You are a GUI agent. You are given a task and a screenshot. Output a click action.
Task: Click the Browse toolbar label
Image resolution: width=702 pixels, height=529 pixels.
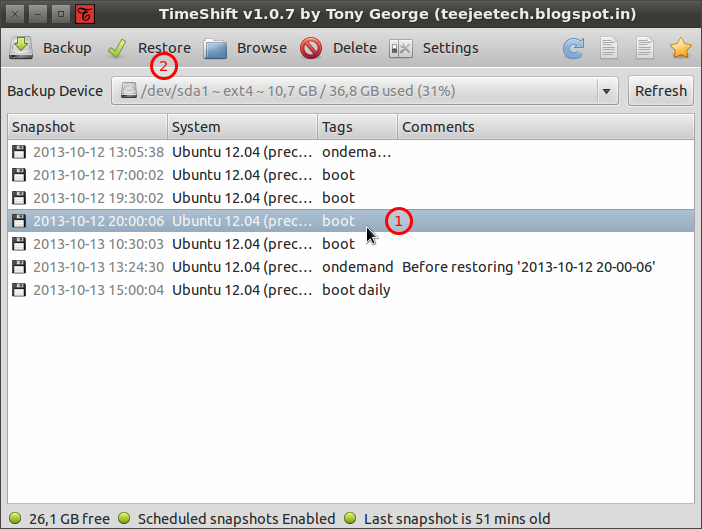coord(262,48)
